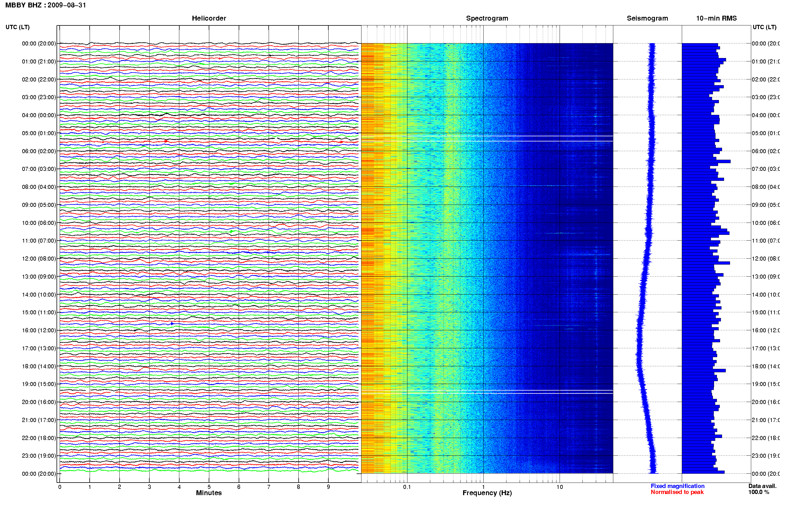Image resolution: width=812 pixels, height=508 pixels.
Task: Click the left UTC (LT) axis label
Action: point(17,27)
